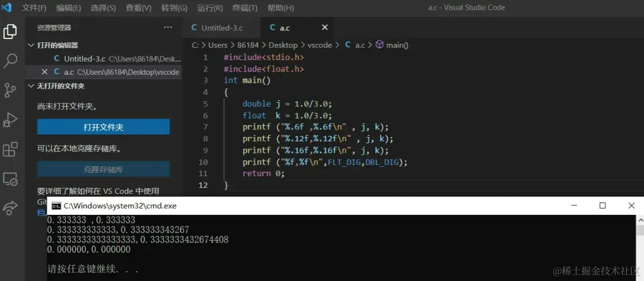Open Source Control view icon
644x281 pixels.
click(x=10, y=90)
